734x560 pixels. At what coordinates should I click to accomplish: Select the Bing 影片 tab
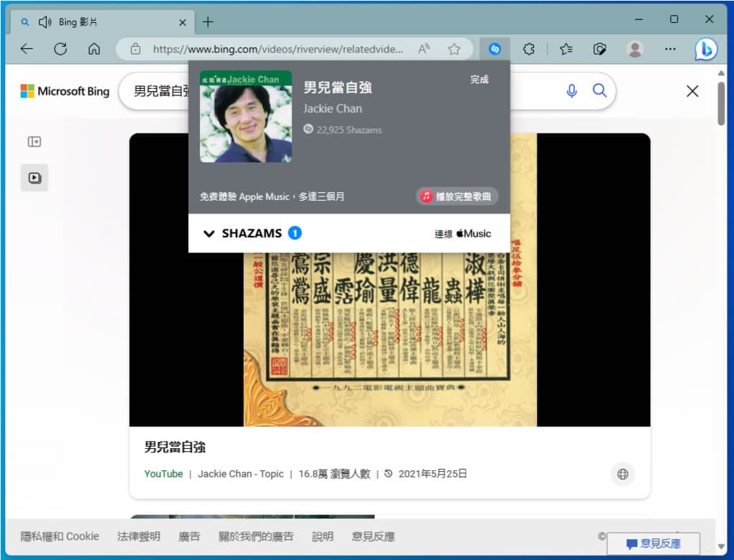click(100, 22)
